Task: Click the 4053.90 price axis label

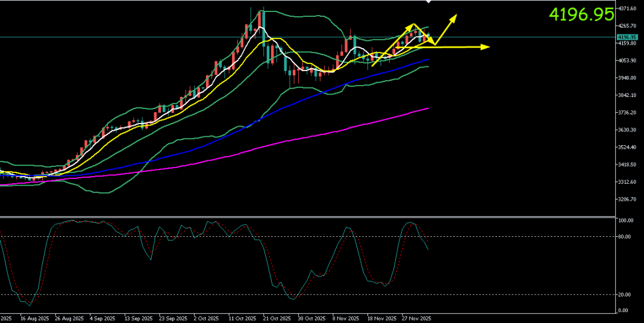Action: tap(627, 60)
